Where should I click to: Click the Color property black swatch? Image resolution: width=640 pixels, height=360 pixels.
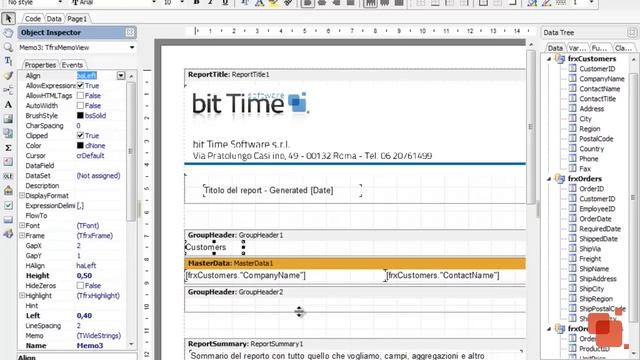click(x=80, y=145)
